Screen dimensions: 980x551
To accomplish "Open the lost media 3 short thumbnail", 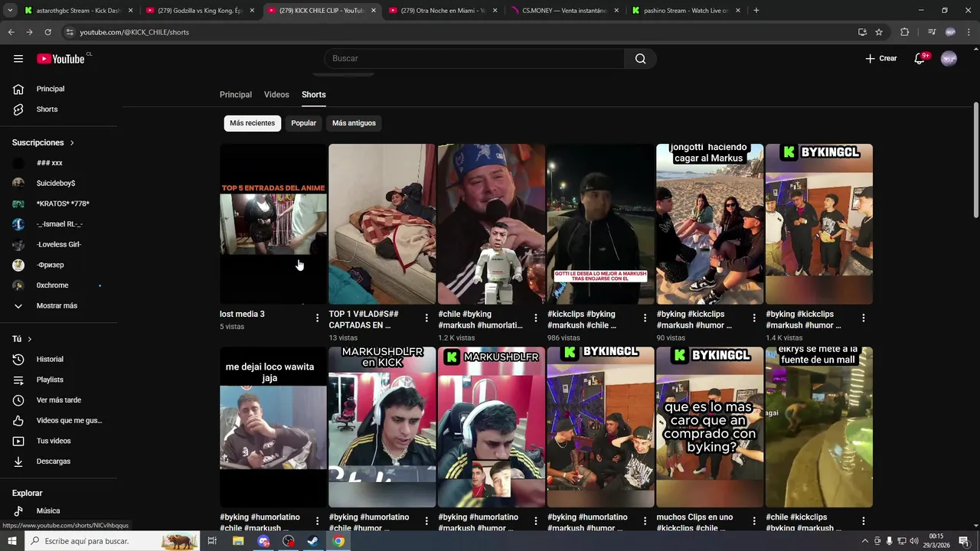I will click(273, 224).
